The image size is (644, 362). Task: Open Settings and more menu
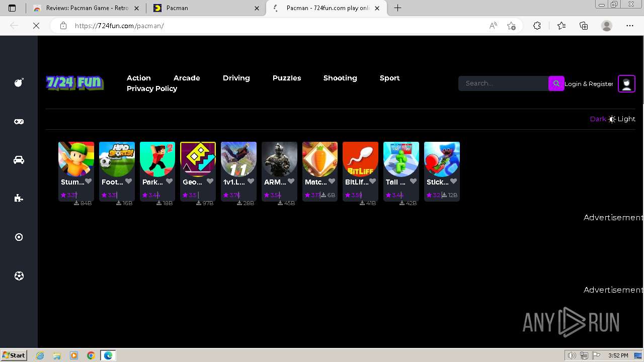[630, 26]
